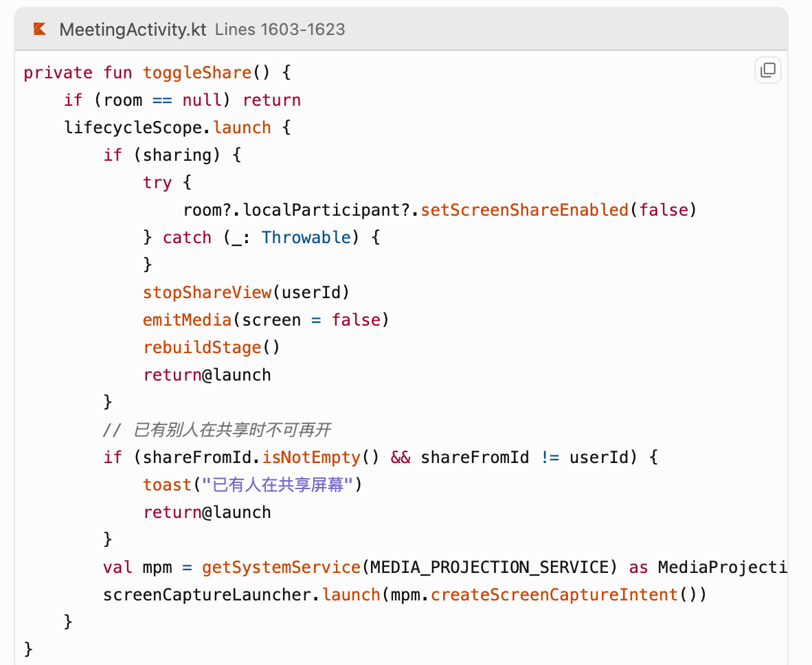Click the 'emitMedia(screen = false)' call
Viewport: 812px width, 665px height.
266,319
